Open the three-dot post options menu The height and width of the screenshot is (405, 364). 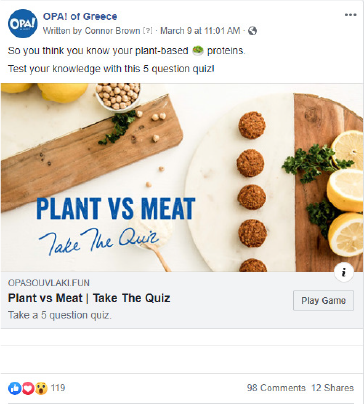pos(351,15)
